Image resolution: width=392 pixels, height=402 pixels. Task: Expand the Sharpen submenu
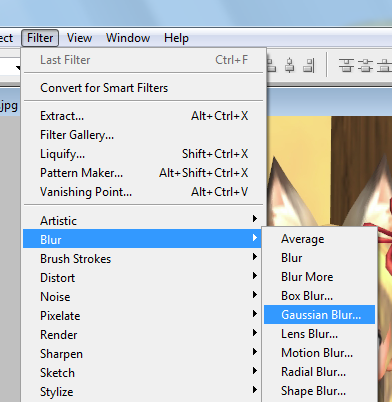tap(143, 354)
